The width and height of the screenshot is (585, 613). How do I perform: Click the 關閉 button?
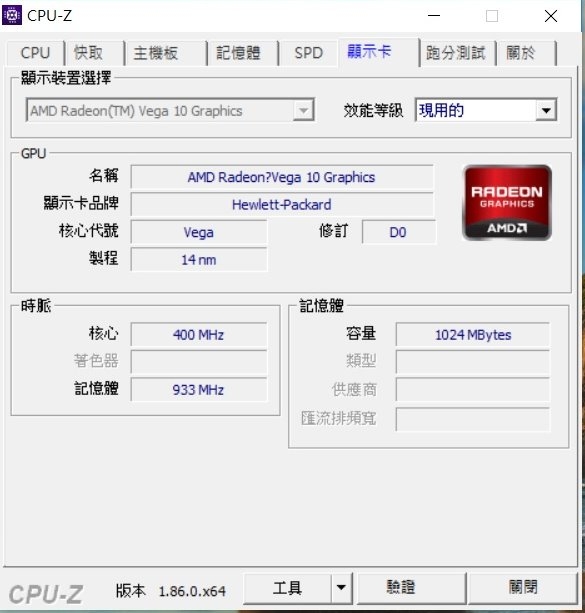pyautogui.click(x=522, y=588)
